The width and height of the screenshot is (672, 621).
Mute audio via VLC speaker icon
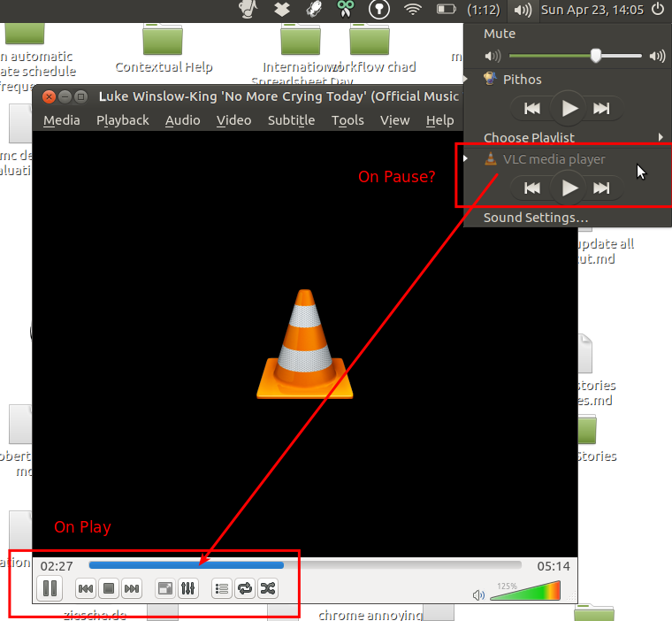point(478,594)
